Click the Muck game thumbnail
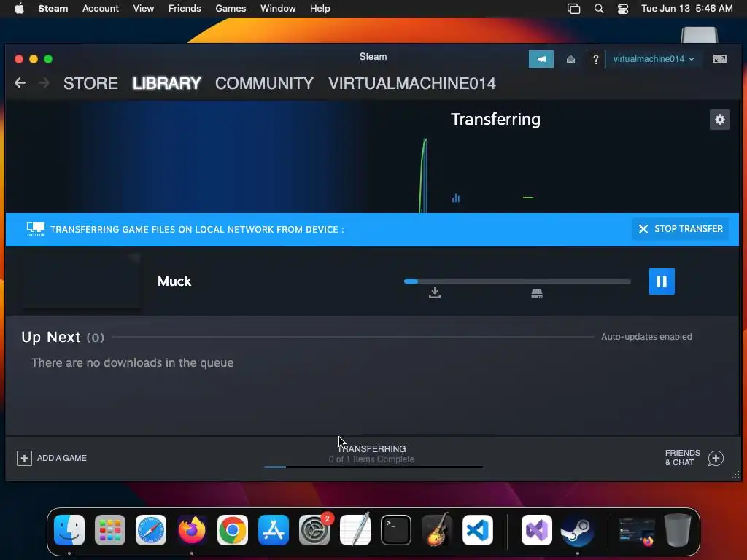Screen dimensions: 747x560 [82, 281]
